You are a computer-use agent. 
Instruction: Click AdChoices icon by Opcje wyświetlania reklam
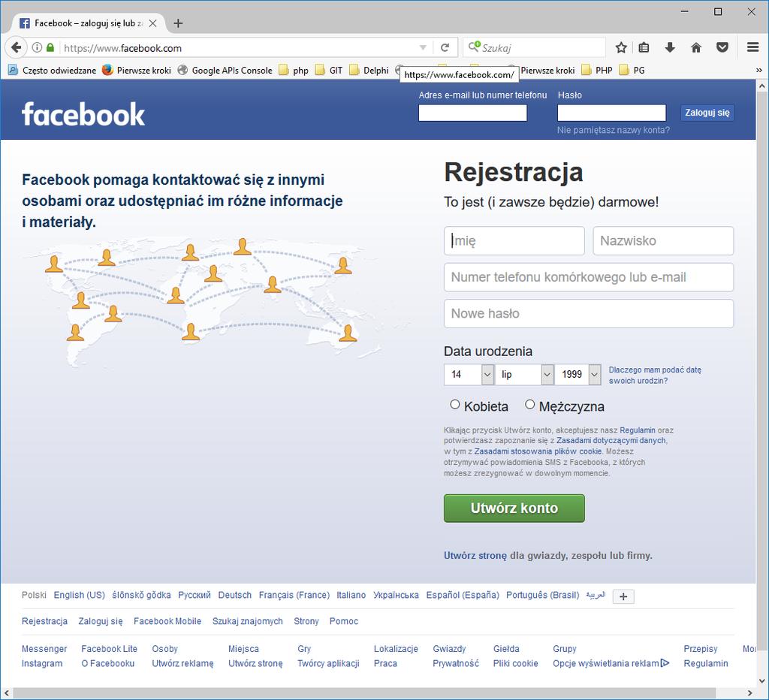click(x=665, y=662)
